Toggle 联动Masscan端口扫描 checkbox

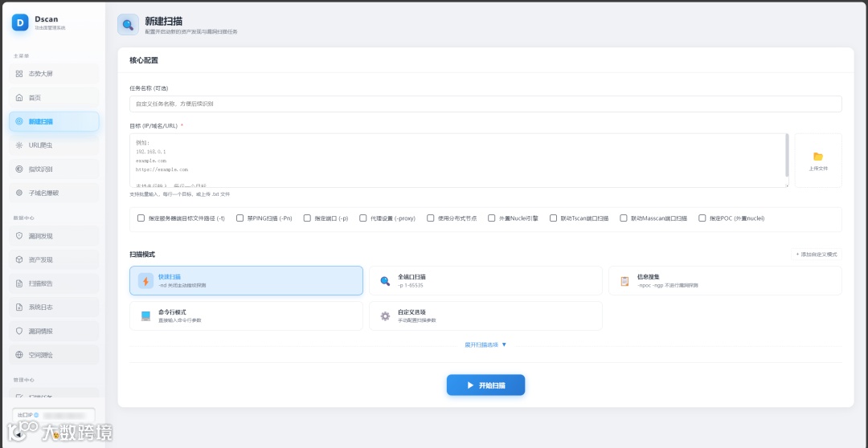624,218
